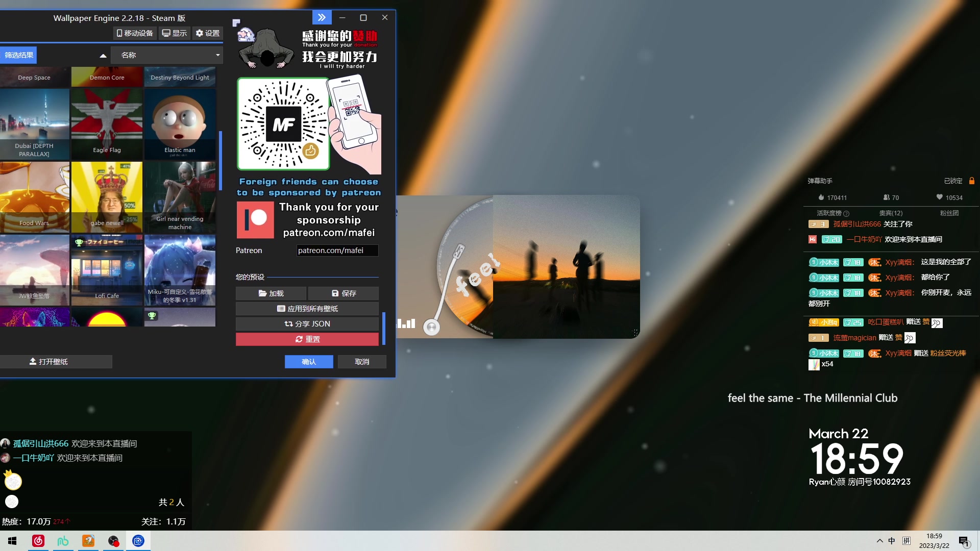Toggle the orange lock icon in 弹幕助手
This screenshot has width=980, height=551.
972,181
